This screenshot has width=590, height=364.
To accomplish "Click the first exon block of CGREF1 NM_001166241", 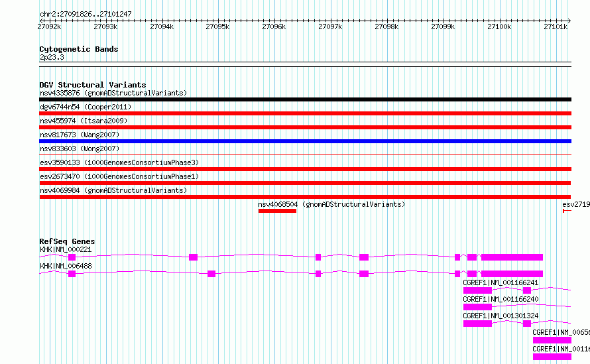I will (x=477, y=290).
